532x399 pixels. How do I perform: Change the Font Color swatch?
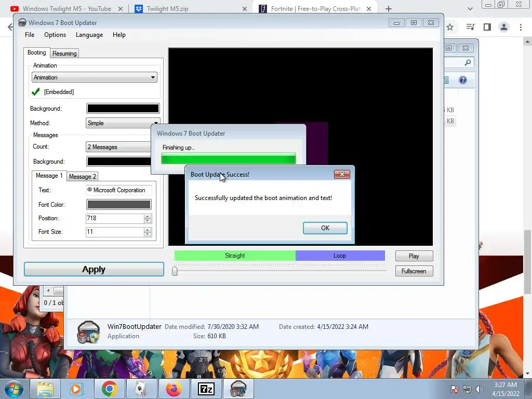[119, 204]
